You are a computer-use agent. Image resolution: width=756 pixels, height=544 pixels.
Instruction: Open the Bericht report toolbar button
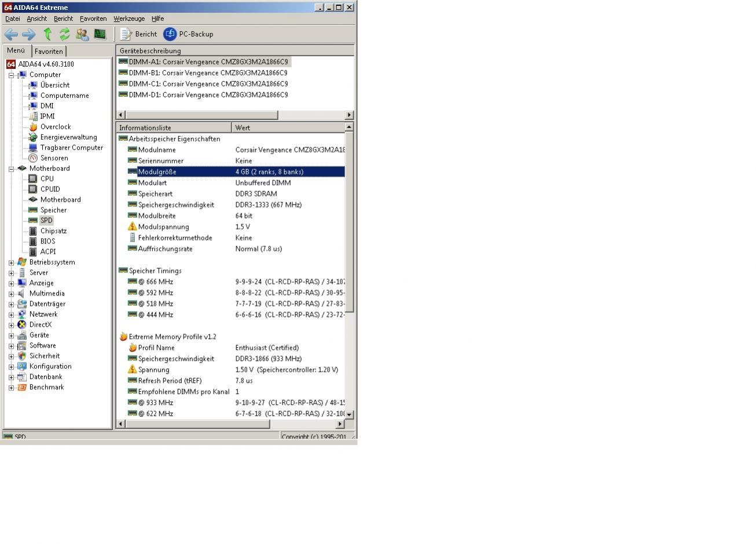[x=138, y=34]
